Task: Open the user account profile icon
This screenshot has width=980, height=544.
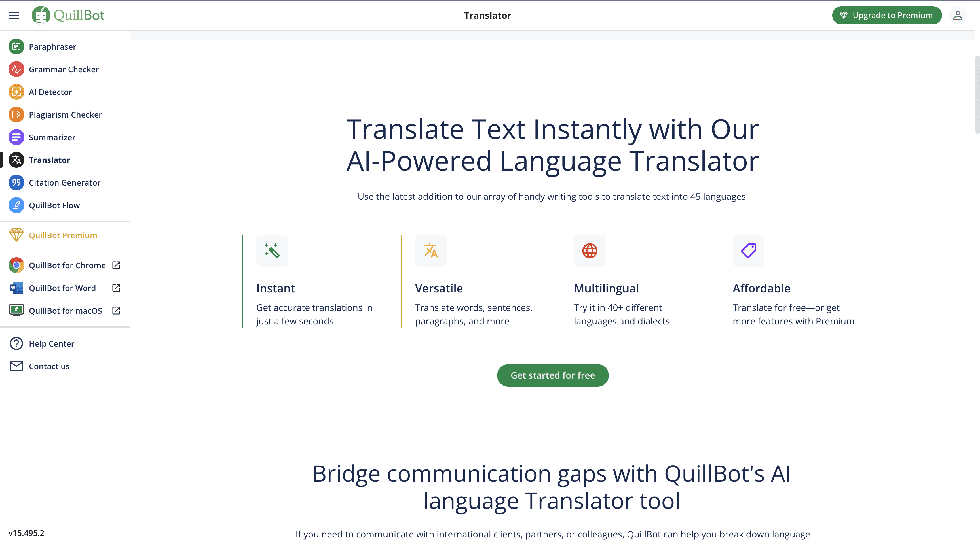Action: 958,15
